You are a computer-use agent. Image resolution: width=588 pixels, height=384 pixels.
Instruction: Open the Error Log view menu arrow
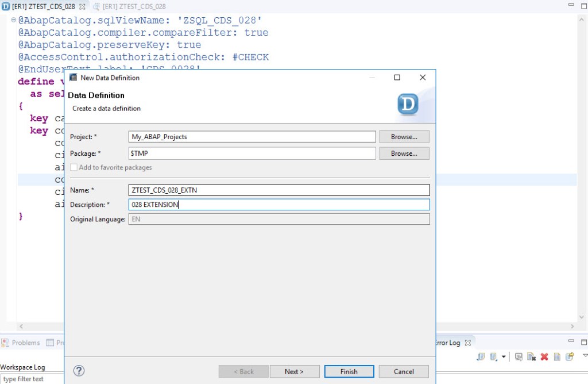pos(585,356)
